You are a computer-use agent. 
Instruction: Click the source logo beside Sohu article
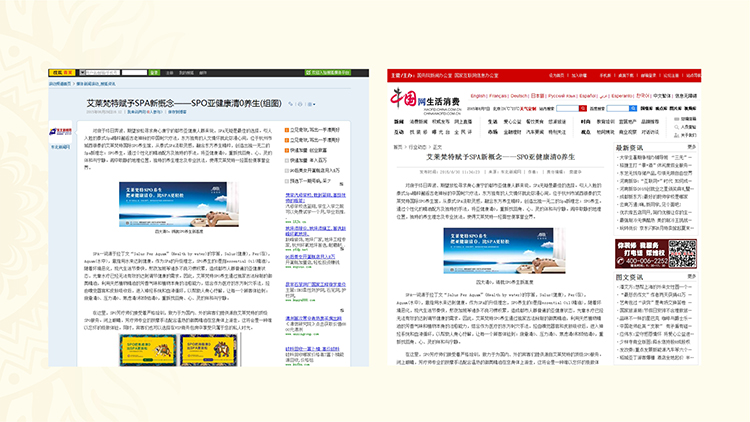coord(60,131)
